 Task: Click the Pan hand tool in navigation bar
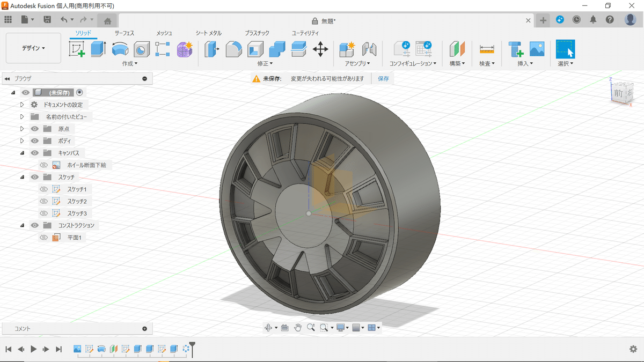297,327
